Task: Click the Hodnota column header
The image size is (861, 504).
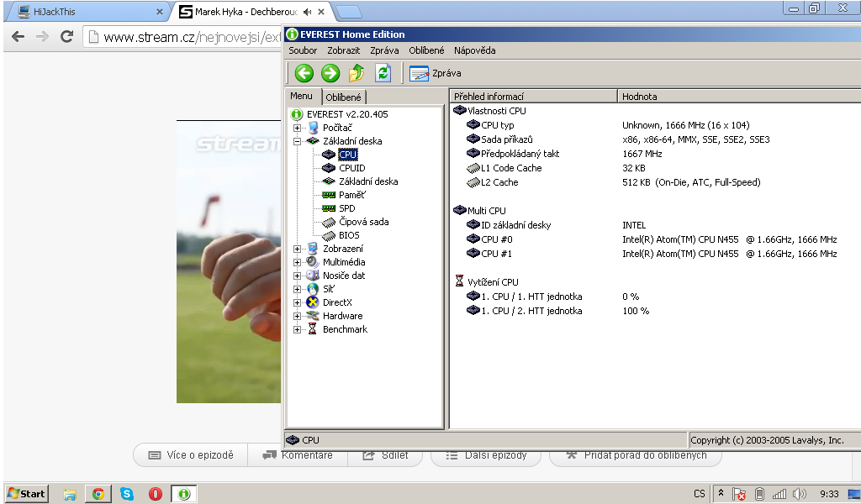Action: click(739, 97)
